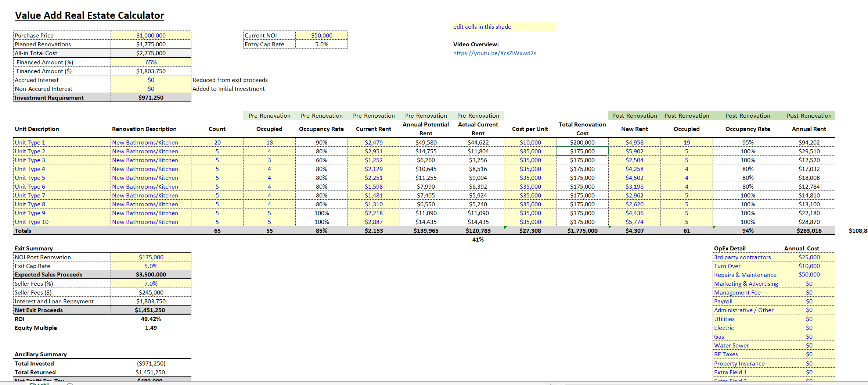Click the Investment Requirement total $971,250
868x385 pixels.
click(151, 97)
